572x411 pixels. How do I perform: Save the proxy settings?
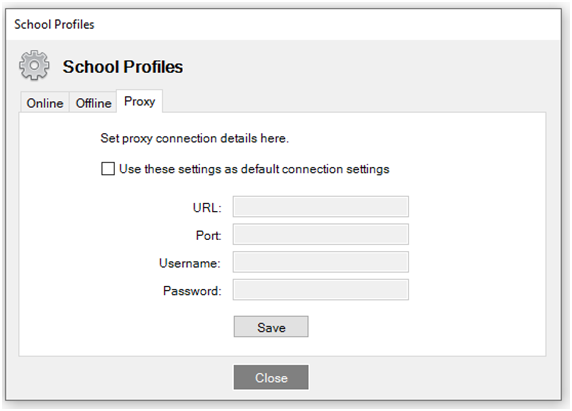point(271,327)
